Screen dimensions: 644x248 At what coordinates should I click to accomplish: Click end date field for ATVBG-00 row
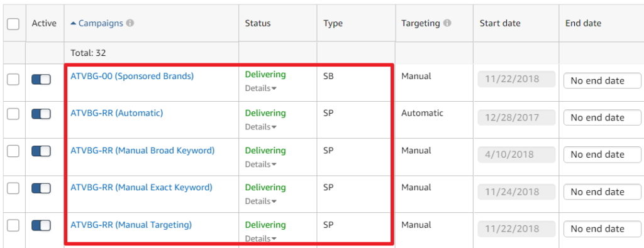[x=602, y=81]
